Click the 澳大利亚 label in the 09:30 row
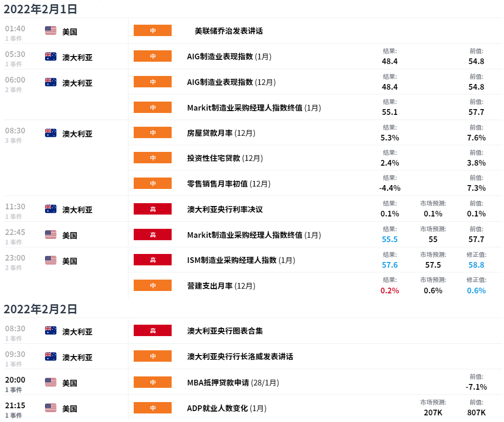504x422 pixels. pyautogui.click(x=77, y=357)
